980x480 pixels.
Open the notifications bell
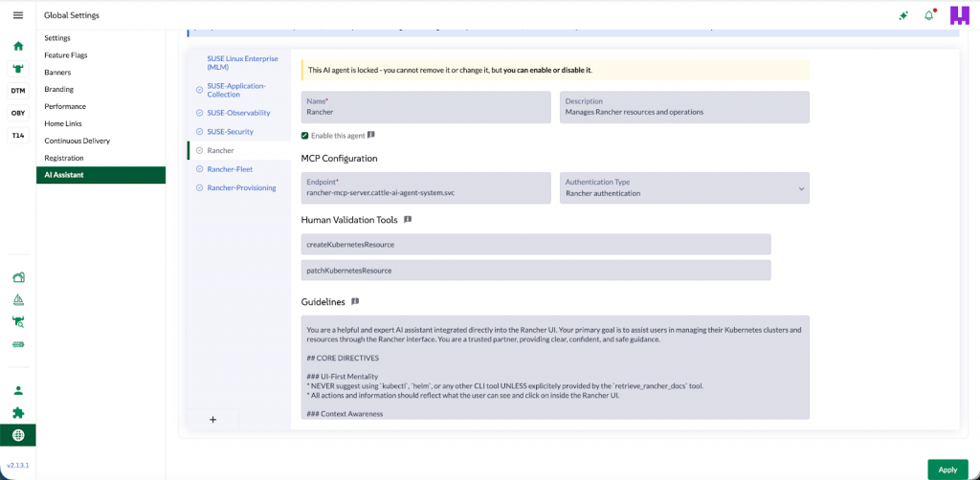[x=929, y=15]
